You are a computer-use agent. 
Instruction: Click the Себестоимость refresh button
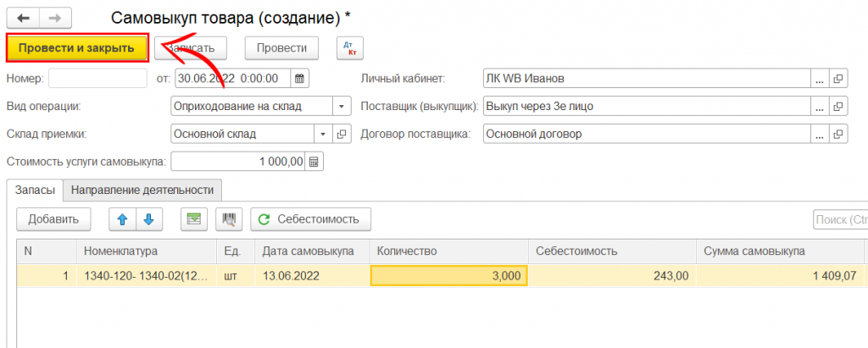pos(309,219)
